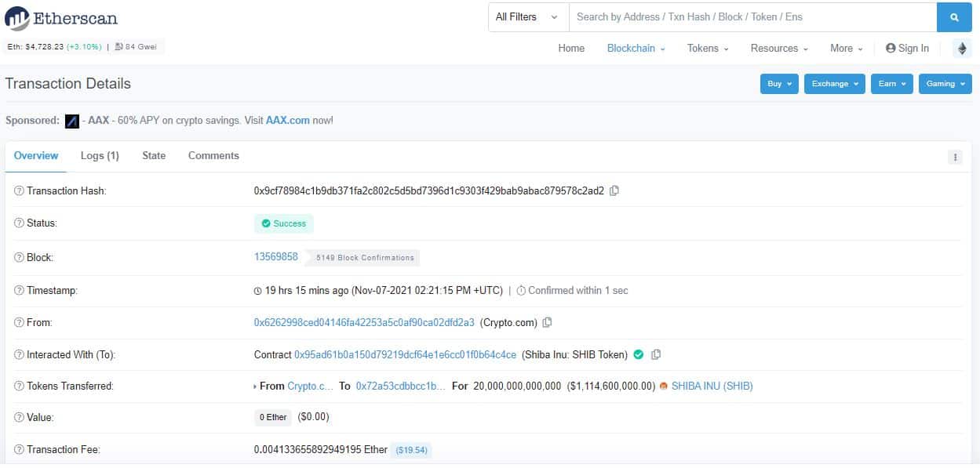Image resolution: width=980 pixels, height=468 pixels.
Task: Click the SHIBA INU token logo icon
Action: point(664,386)
